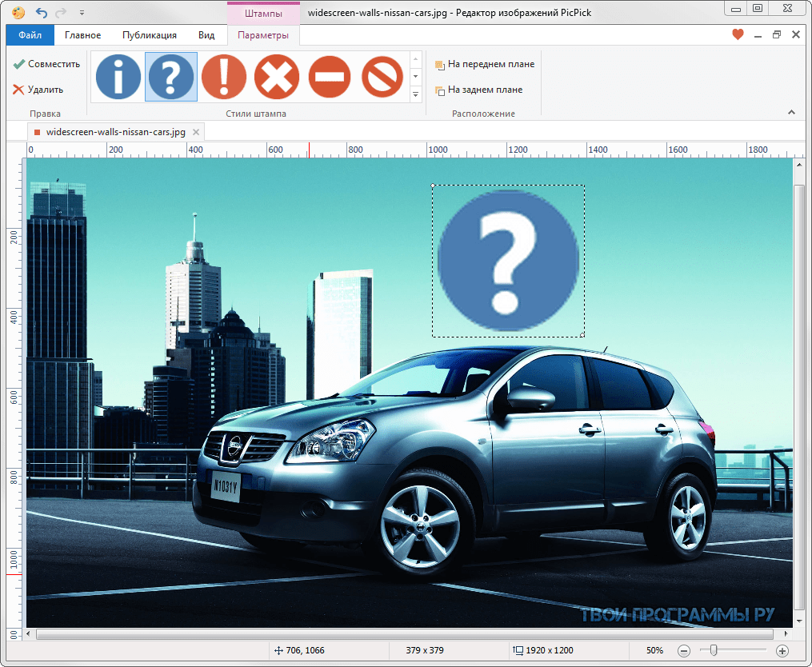Redo the last undone action
This screenshot has height=667, width=812.
pyautogui.click(x=61, y=13)
